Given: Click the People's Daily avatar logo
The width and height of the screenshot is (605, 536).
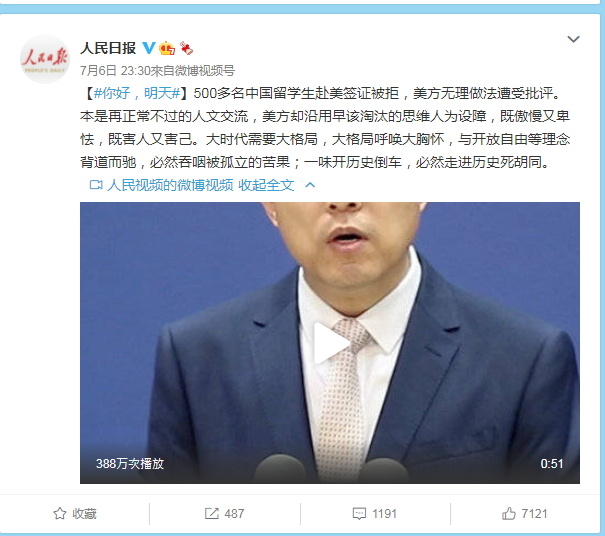Looking at the screenshot, I should click(45, 59).
